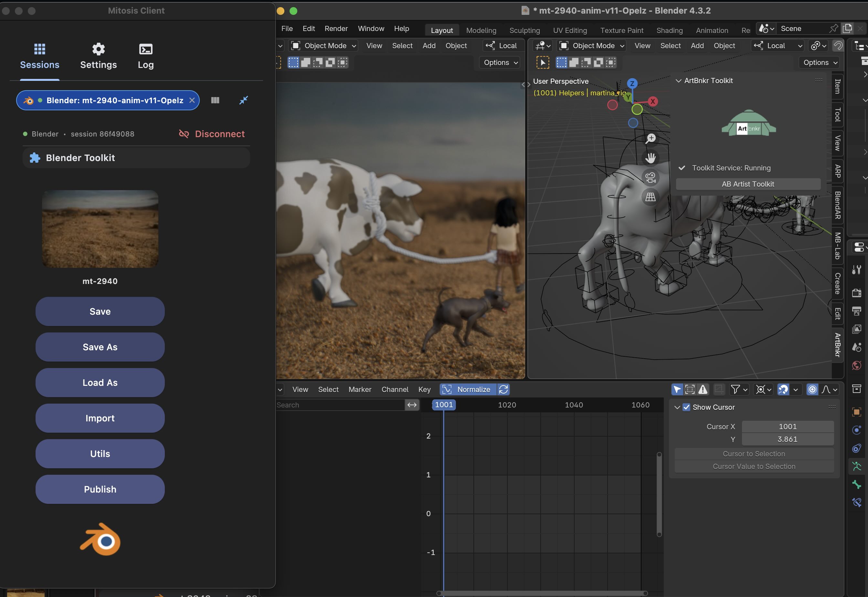The image size is (868, 597).
Task: Click the new scene icon beside Scene field
Action: 847,28
